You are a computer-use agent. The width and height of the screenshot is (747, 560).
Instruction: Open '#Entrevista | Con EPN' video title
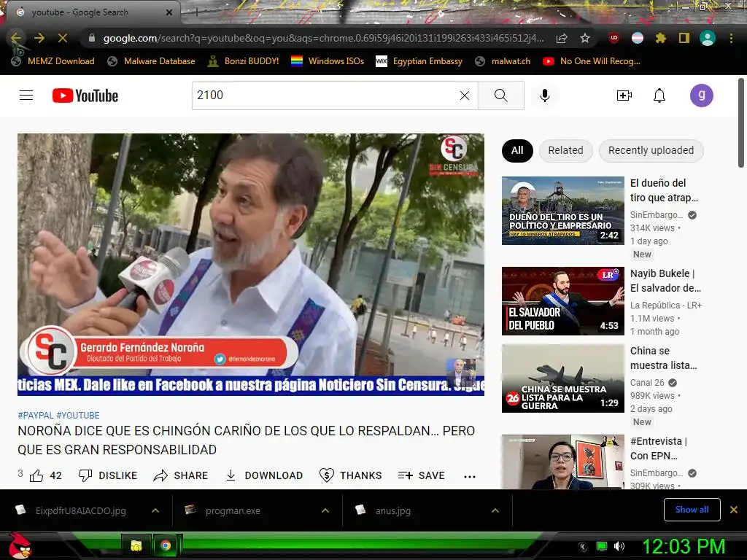pos(659,448)
